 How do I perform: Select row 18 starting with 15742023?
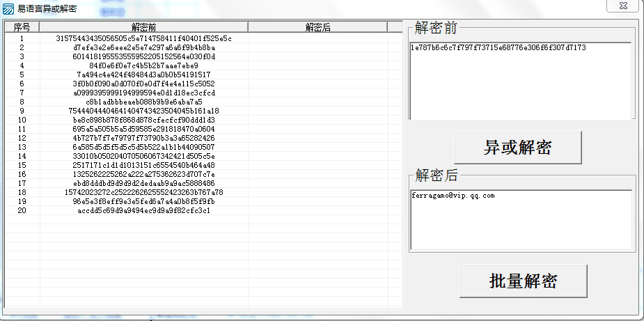pyautogui.click(x=143, y=192)
